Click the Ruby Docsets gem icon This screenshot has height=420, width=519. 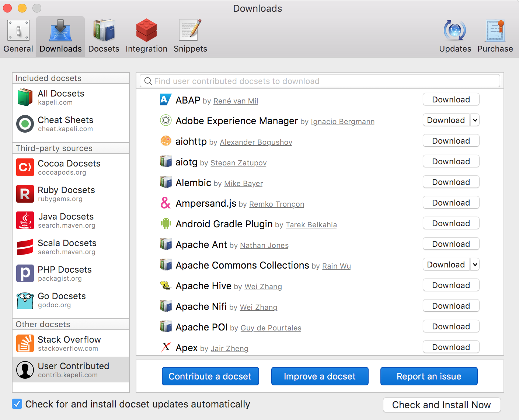coord(25,194)
